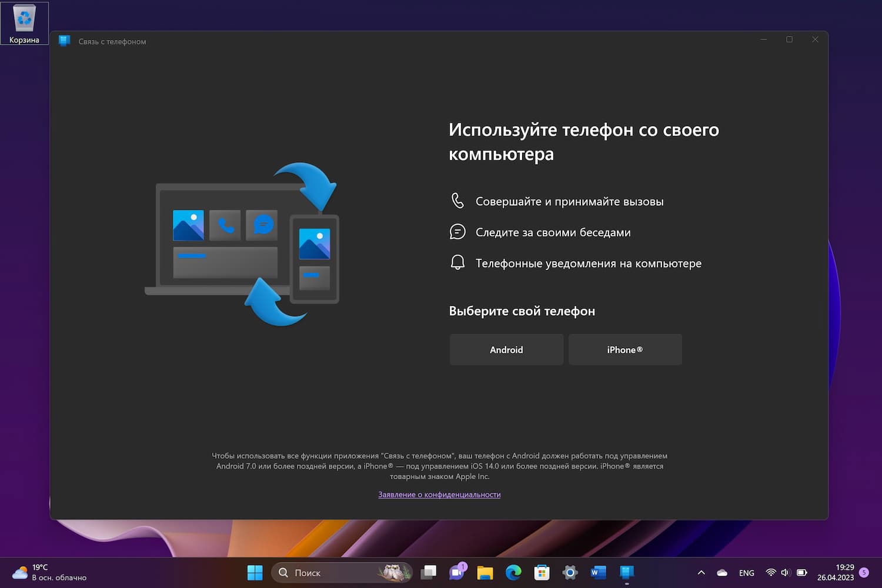
Task: Launch Word from the taskbar
Action: [x=598, y=573]
